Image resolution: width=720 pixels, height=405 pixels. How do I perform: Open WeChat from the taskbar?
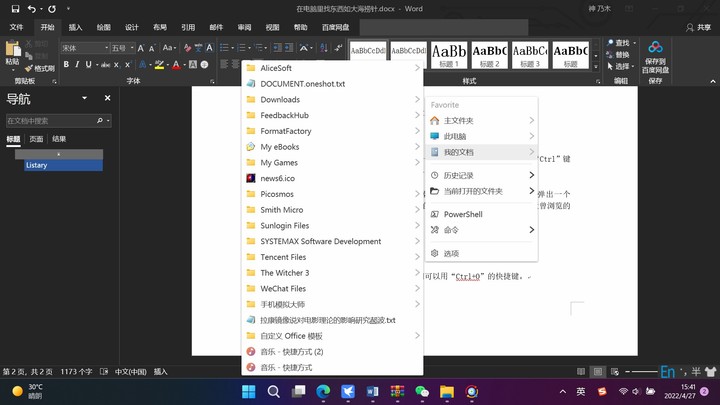tap(422, 392)
